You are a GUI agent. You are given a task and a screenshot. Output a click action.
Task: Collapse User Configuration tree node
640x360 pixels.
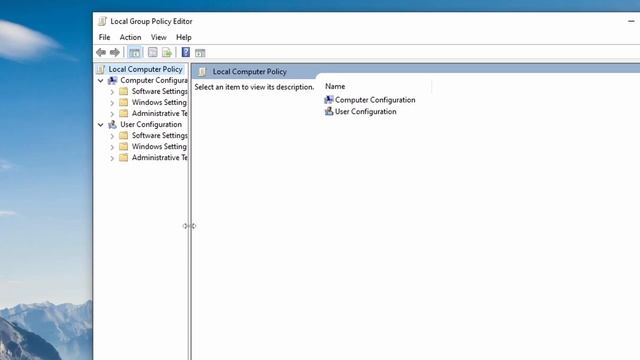point(100,125)
